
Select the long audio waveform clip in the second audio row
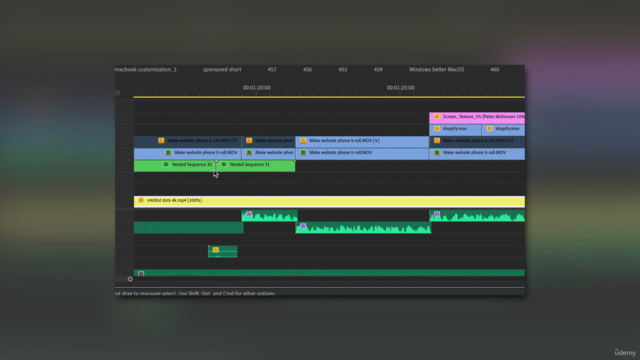coord(363,228)
